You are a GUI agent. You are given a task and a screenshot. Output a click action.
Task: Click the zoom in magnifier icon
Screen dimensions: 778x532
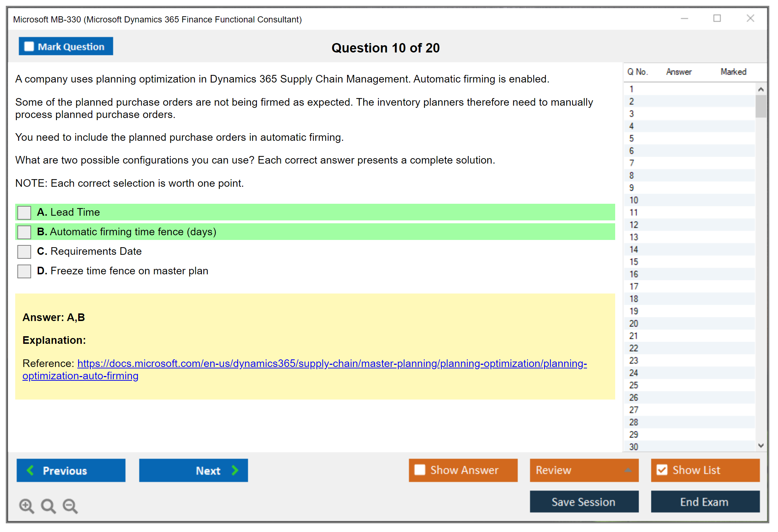pos(26,506)
